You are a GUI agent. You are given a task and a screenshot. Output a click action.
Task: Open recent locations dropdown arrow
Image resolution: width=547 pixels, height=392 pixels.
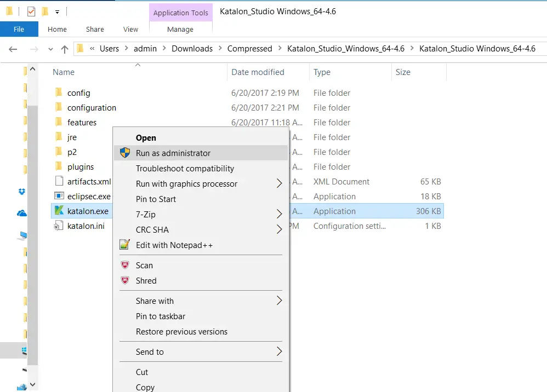coord(50,49)
